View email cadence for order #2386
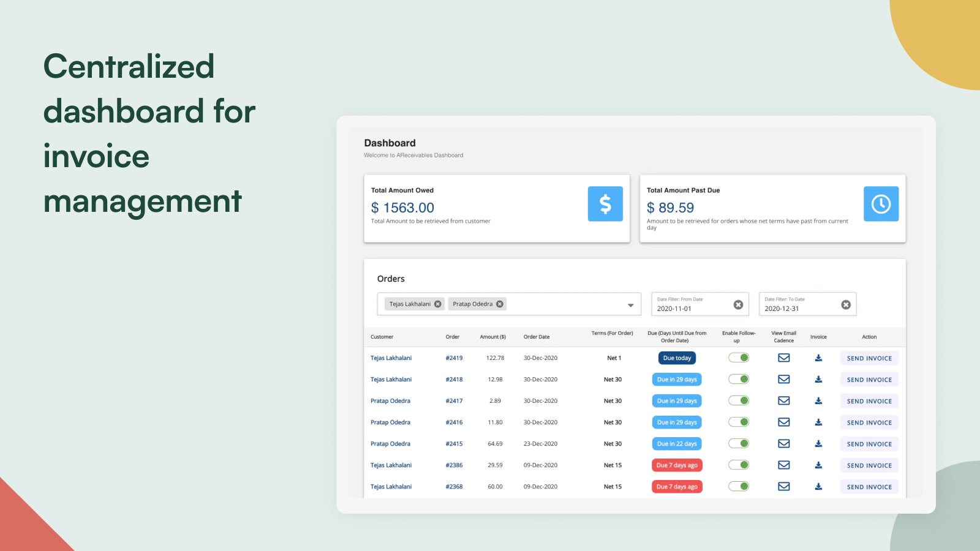This screenshot has height=551, width=980. coord(783,465)
